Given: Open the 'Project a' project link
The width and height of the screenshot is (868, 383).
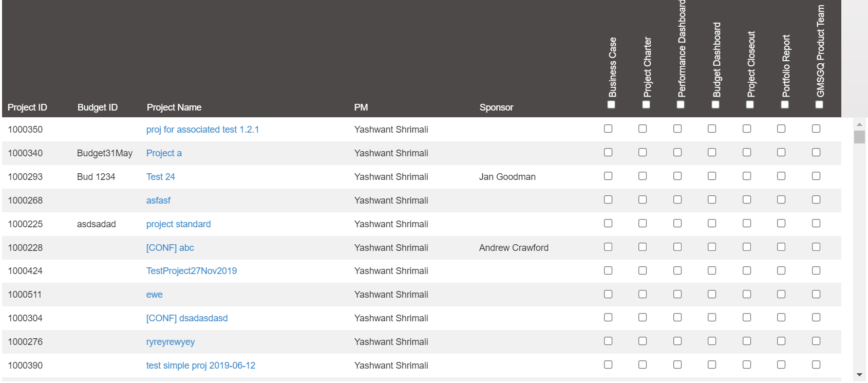Looking at the screenshot, I should click(x=164, y=153).
